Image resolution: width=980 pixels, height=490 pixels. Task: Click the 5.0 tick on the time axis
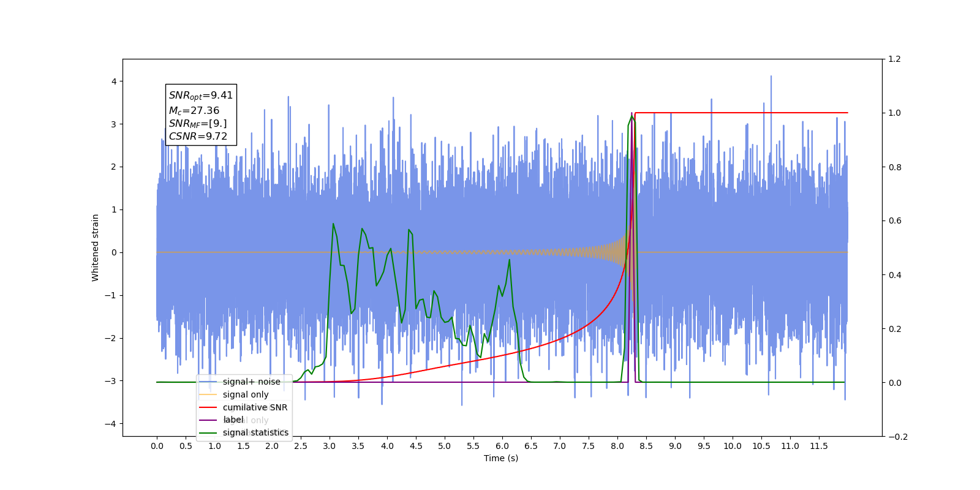(x=445, y=446)
